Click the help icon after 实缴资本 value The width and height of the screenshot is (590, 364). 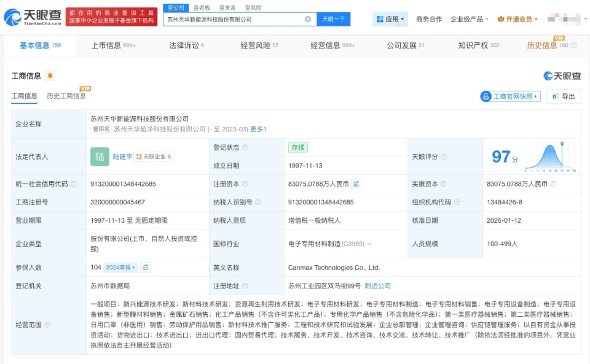pos(553,184)
